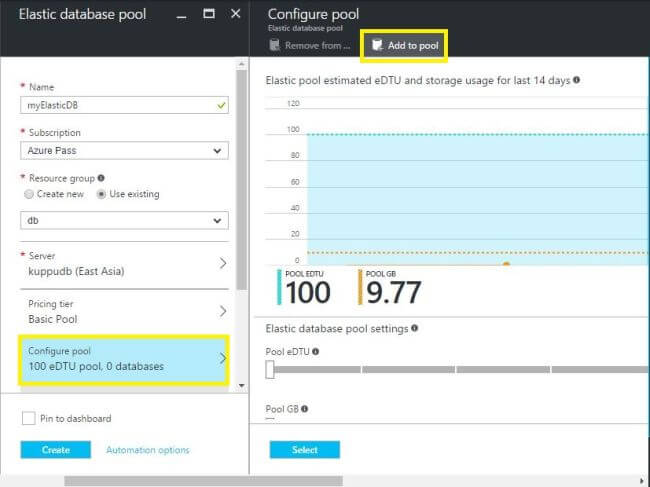
Task: Click info icon next to Elastic database pool settings
Action: pyautogui.click(x=414, y=328)
